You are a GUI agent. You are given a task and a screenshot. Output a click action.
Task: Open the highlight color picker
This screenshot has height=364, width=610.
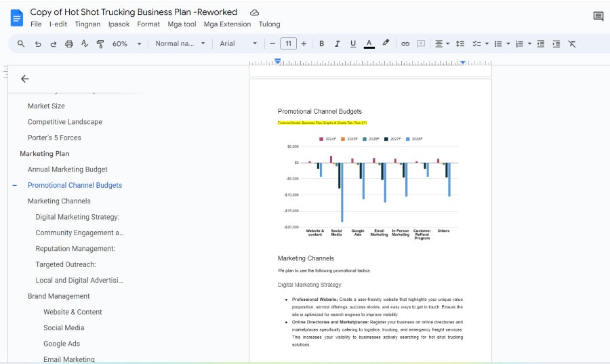point(386,43)
